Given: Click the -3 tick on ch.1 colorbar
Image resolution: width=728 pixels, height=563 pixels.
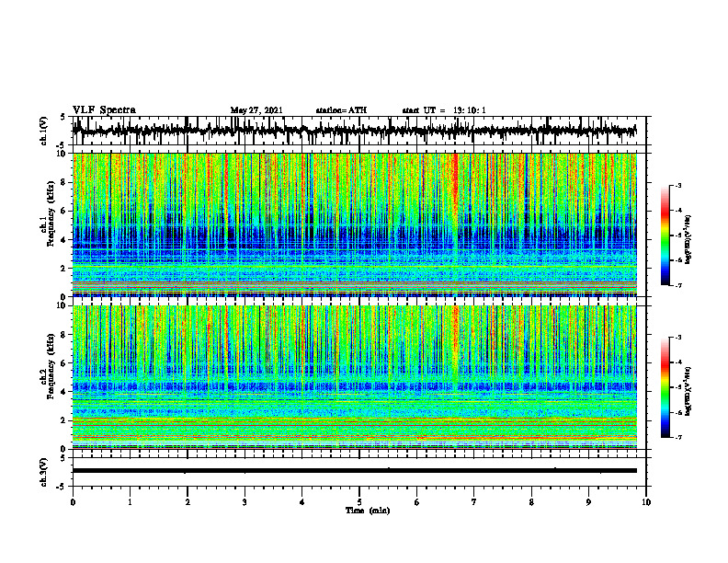Looking at the screenshot, I should click(x=678, y=186).
